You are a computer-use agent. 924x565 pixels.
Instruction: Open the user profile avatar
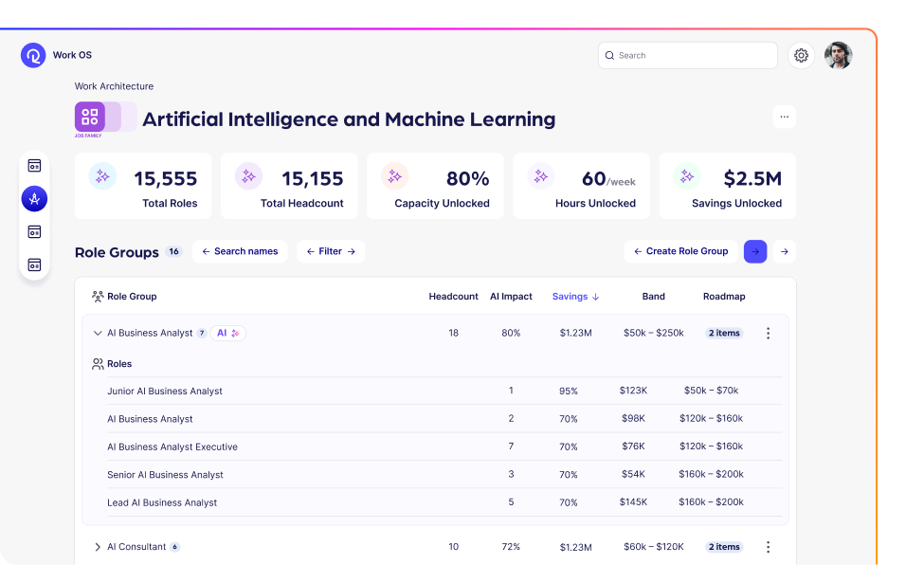click(838, 56)
